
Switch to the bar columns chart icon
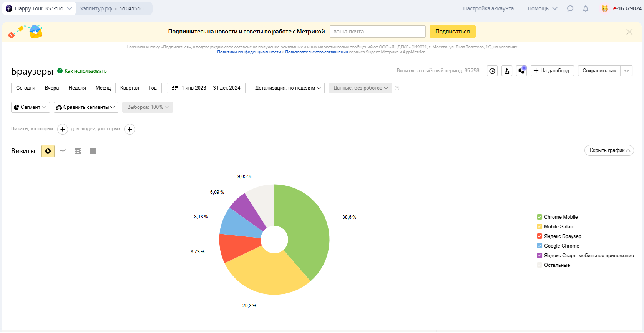[93, 151]
